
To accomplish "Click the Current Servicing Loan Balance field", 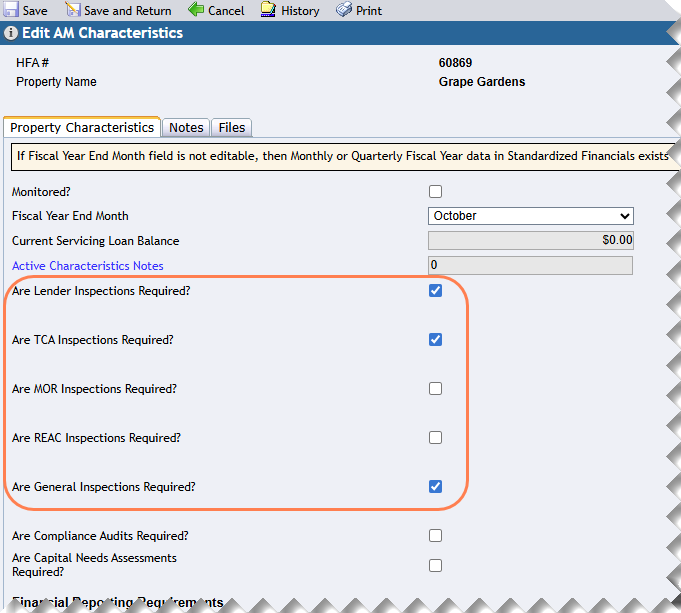I will [530, 241].
